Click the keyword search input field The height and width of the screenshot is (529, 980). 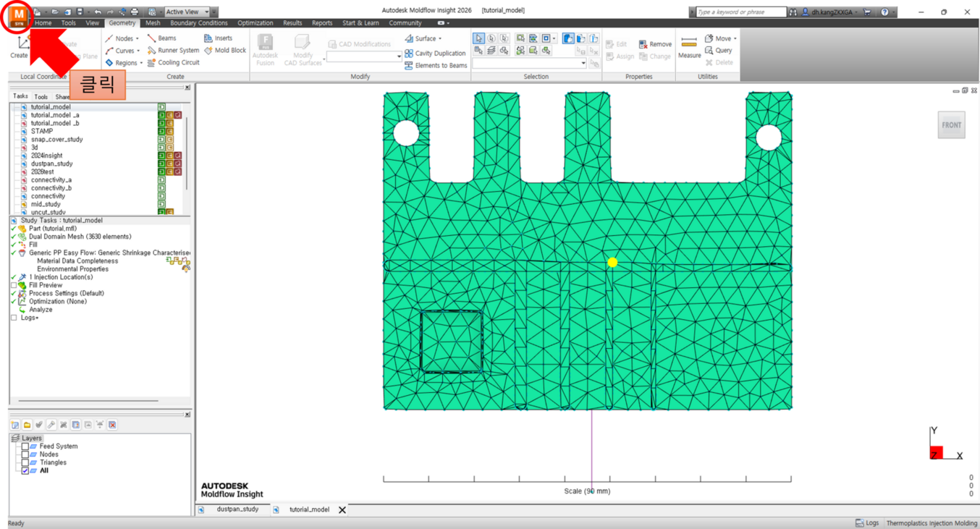click(x=740, y=12)
